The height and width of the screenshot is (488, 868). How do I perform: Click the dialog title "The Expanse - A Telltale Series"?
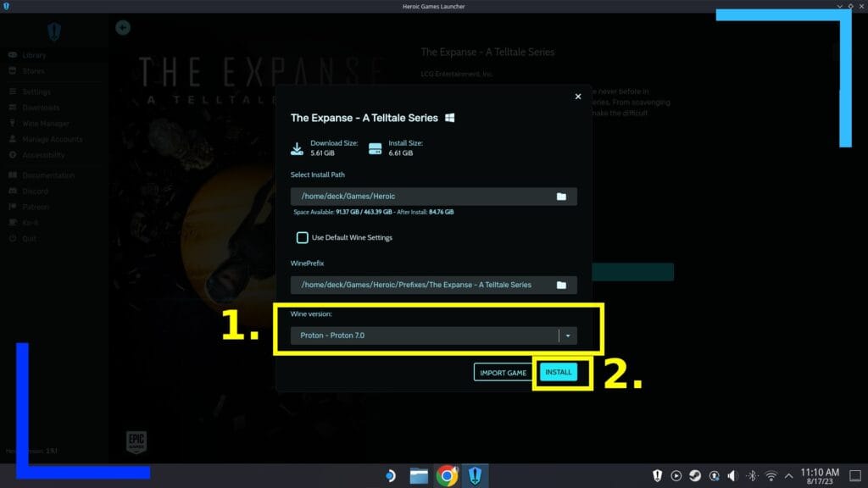[x=364, y=118]
